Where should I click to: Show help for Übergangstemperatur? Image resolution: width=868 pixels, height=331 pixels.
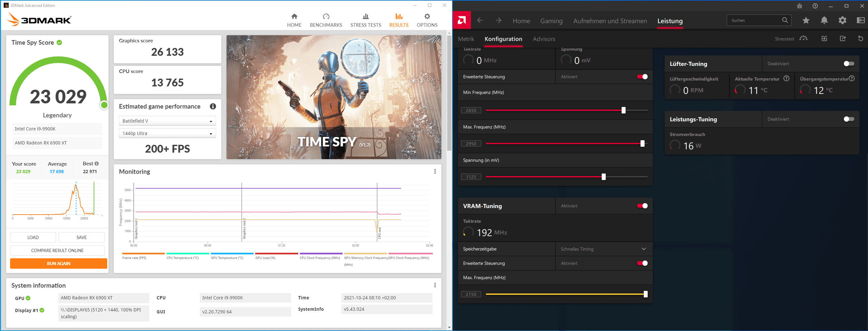tap(852, 79)
